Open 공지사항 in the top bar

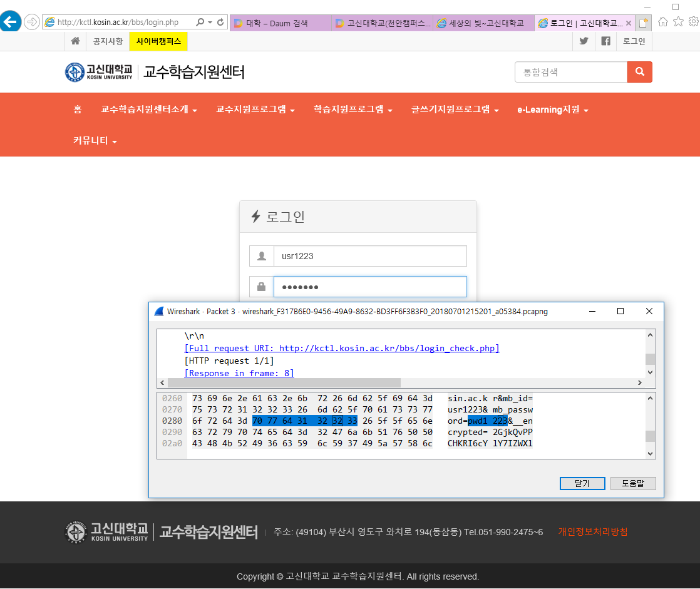coord(108,41)
